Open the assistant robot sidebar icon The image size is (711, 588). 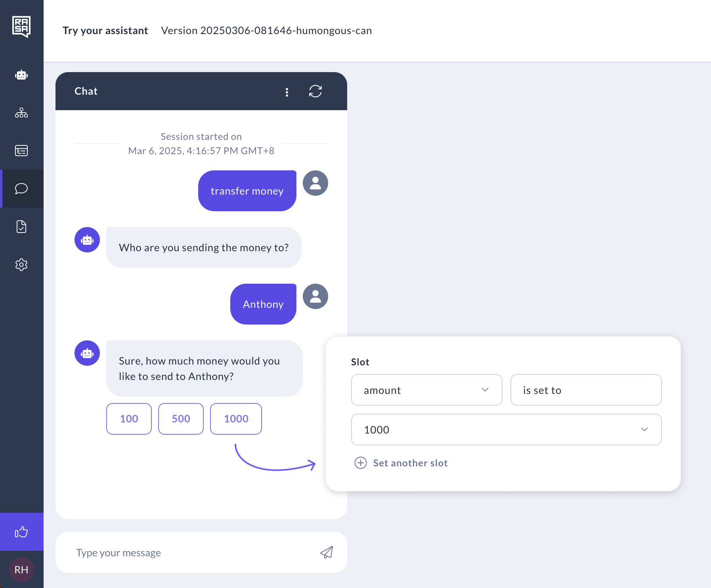[x=21, y=75]
